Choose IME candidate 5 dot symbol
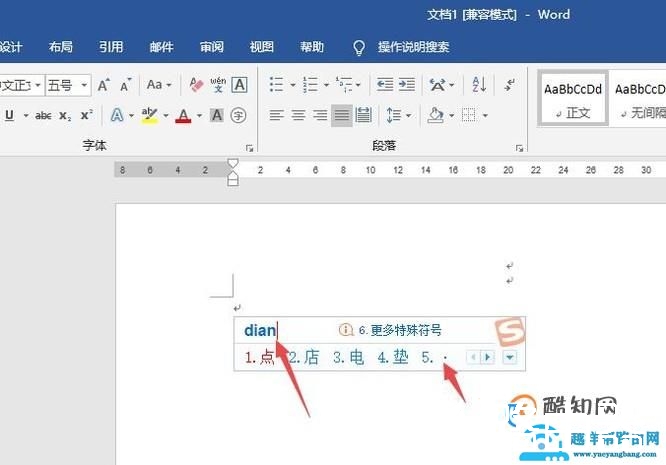Screen dimensions: 666x465 (x=435, y=358)
